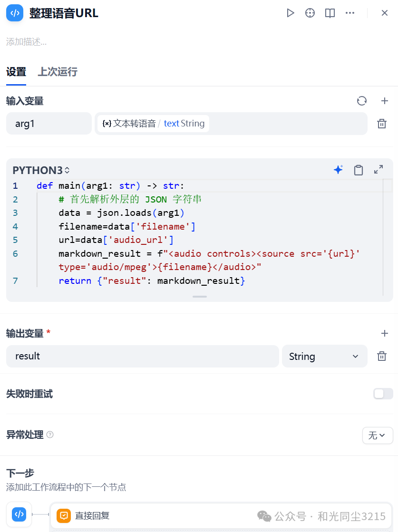Viewport: 398px width, 532px height.
Task: Add a new input variable
Action: click(384, 101)
